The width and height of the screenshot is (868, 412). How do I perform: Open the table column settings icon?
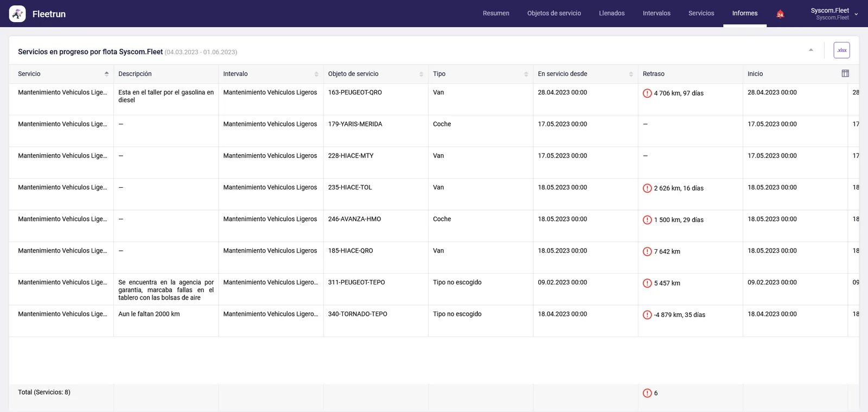(845, 73)
